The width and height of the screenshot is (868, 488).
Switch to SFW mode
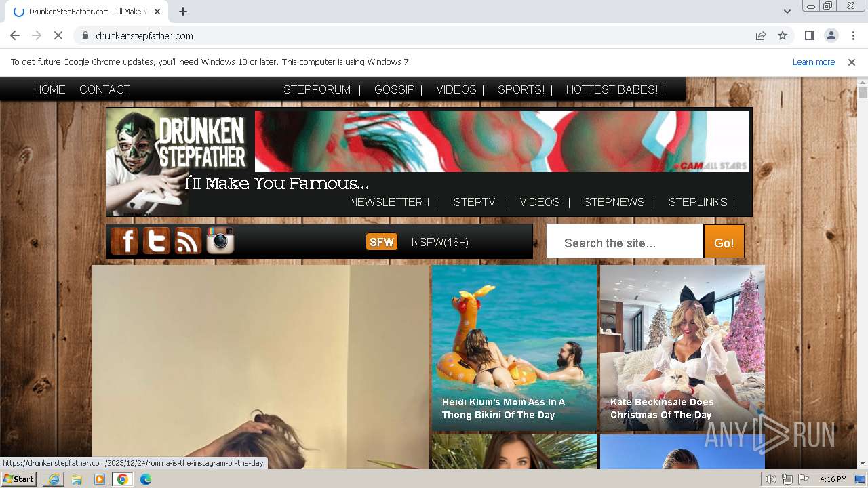tap(382, 242)
